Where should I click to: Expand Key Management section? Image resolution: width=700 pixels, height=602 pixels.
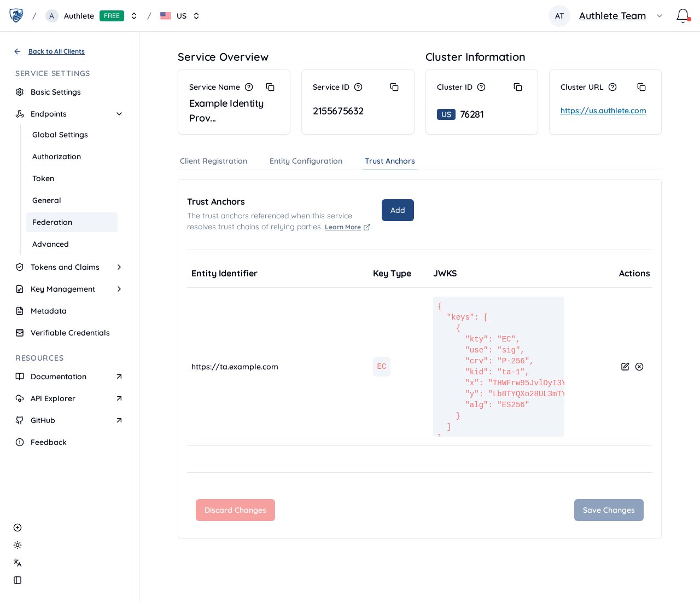pyautogui.click(x=119, y=289)
